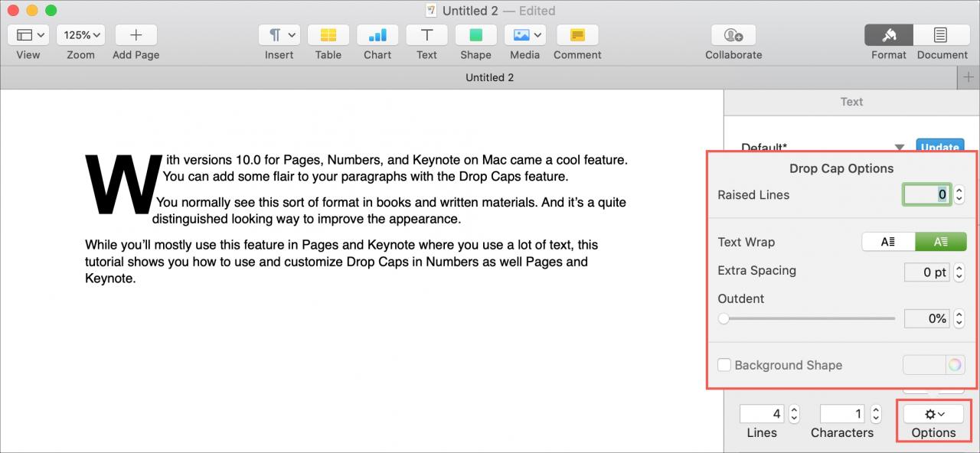Open the Collaborate option
The image size is (980, 453).
pos(733,35)
